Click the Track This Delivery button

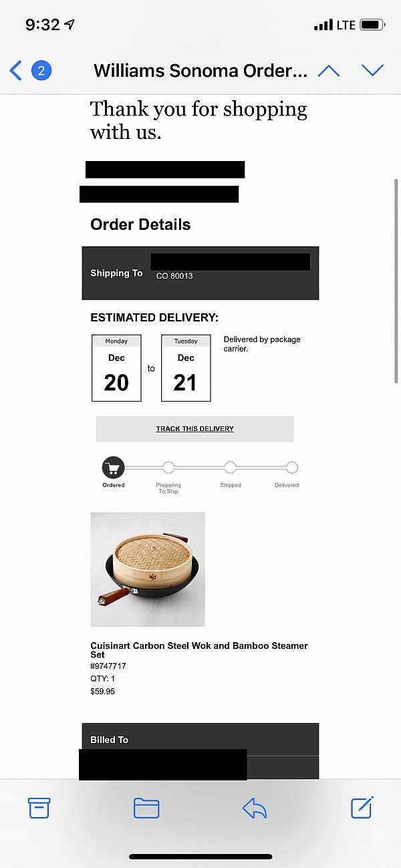194,428
